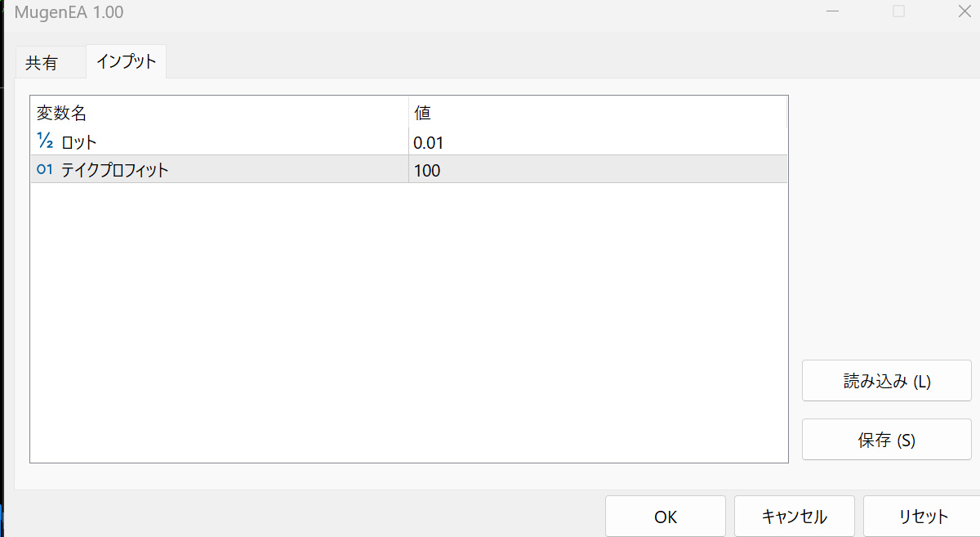980x537 pixels.
Task: Click the maximize window icon
Action: [898, 11]
